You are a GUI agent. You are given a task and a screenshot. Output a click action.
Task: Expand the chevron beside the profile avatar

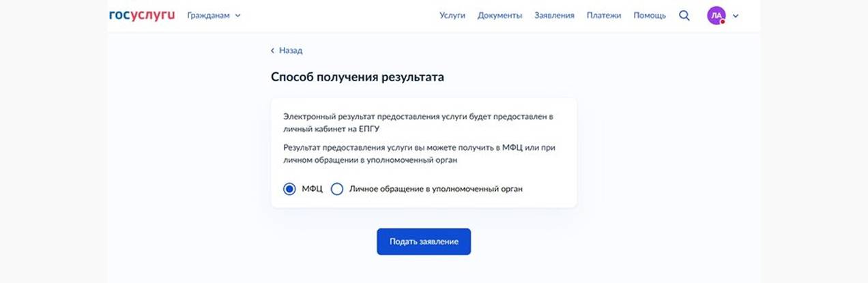(736, 16)
